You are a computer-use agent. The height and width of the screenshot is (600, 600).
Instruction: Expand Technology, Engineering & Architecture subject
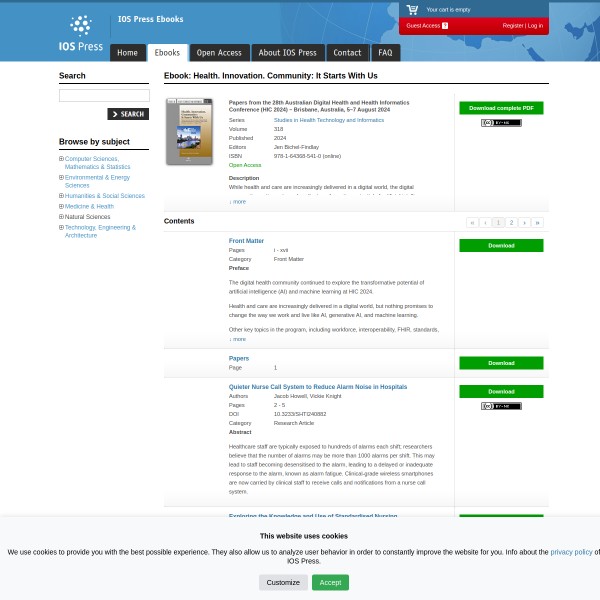pyautogui.click(x=61, y=227)
